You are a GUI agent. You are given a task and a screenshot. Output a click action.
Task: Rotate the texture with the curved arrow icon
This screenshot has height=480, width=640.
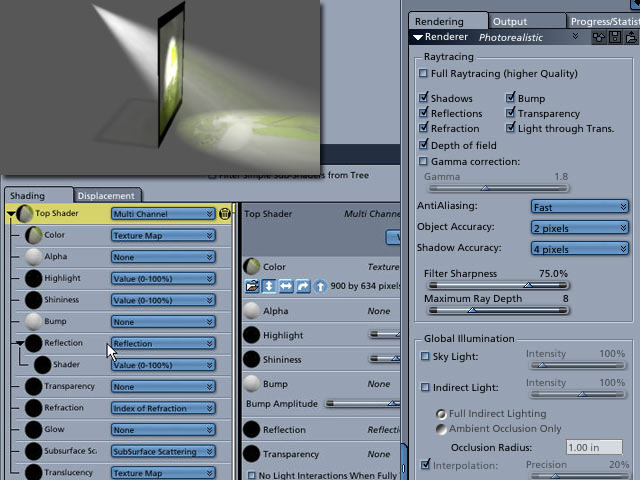pos(303,286)
